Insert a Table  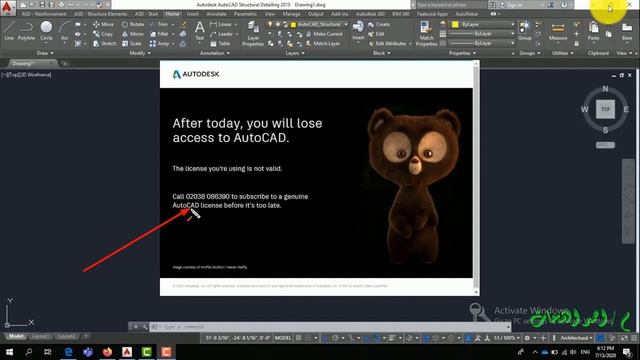point(220,43)
